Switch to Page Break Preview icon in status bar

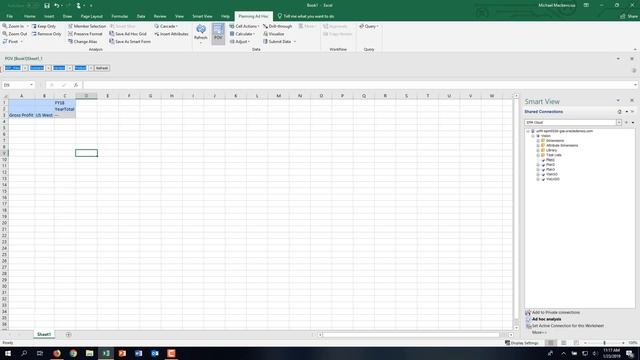pos(576,343)
